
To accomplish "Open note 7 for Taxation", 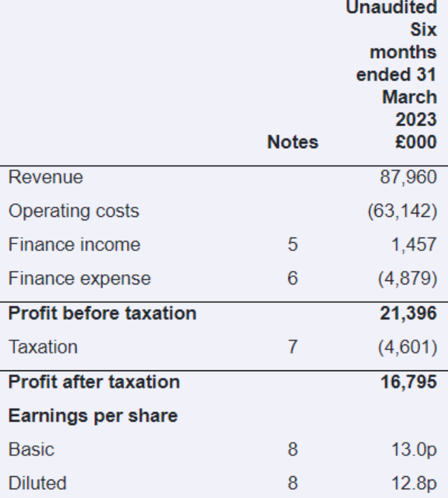I will (293, 347).
